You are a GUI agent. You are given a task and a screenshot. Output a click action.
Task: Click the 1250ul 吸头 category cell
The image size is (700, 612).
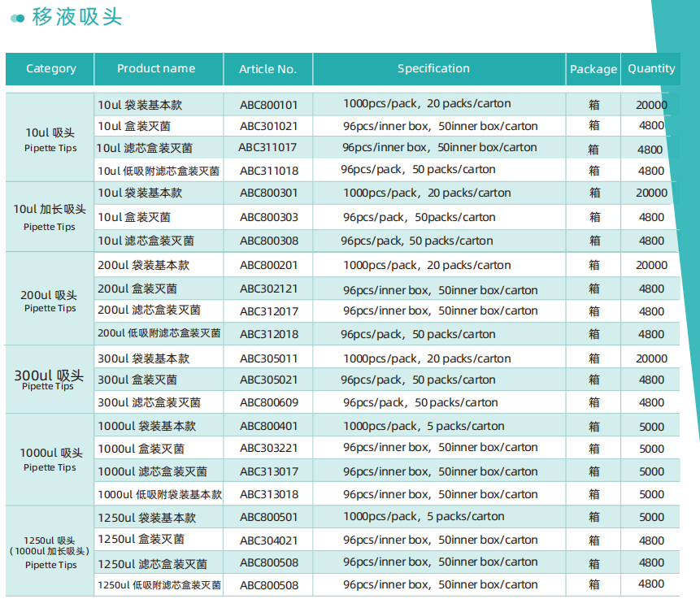(50, 552)
